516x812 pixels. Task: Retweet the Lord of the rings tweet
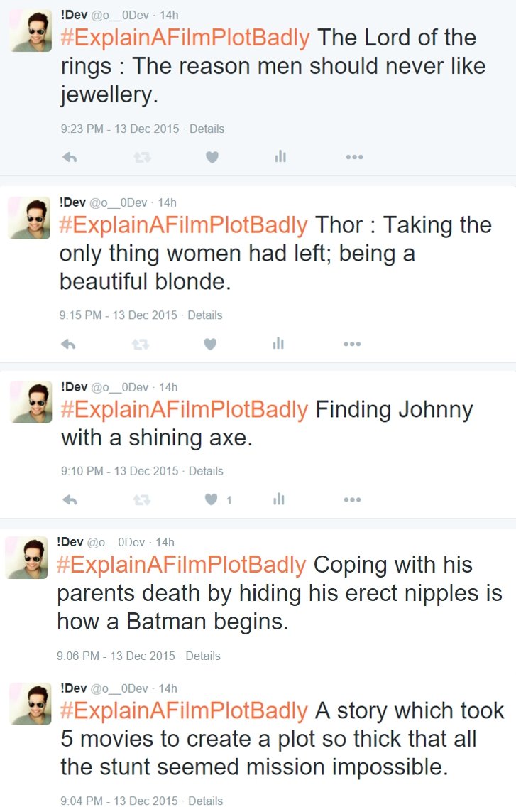(x=142, y=158)
